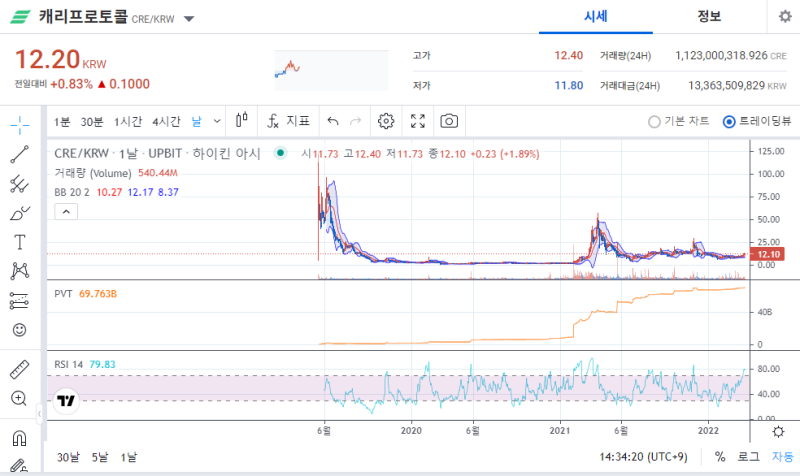Click the 24H volume value 1,123,000,318.926

[x=721, y=55]
